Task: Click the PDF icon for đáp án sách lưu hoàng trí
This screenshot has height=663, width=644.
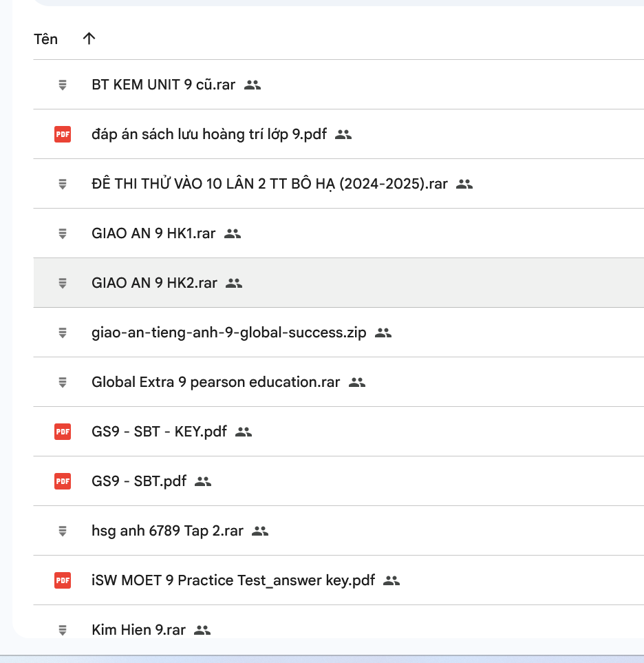Action: (x=63, y=134)
